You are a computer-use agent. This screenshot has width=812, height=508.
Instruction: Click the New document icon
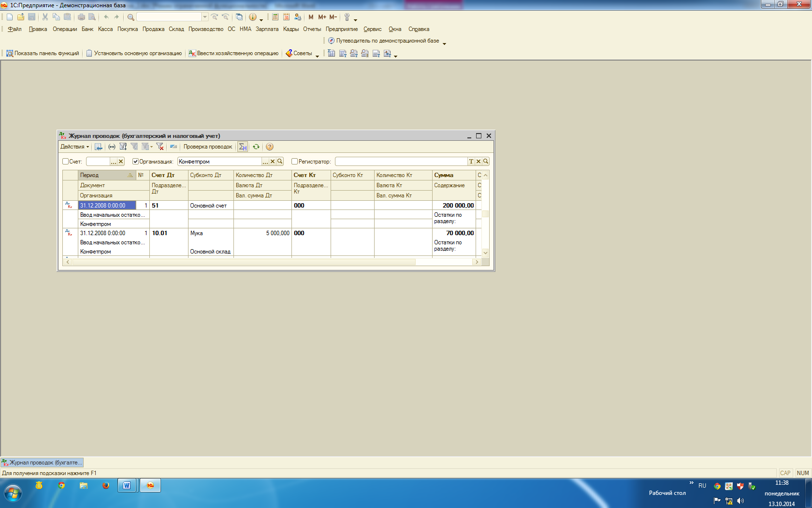click(10, 17)
